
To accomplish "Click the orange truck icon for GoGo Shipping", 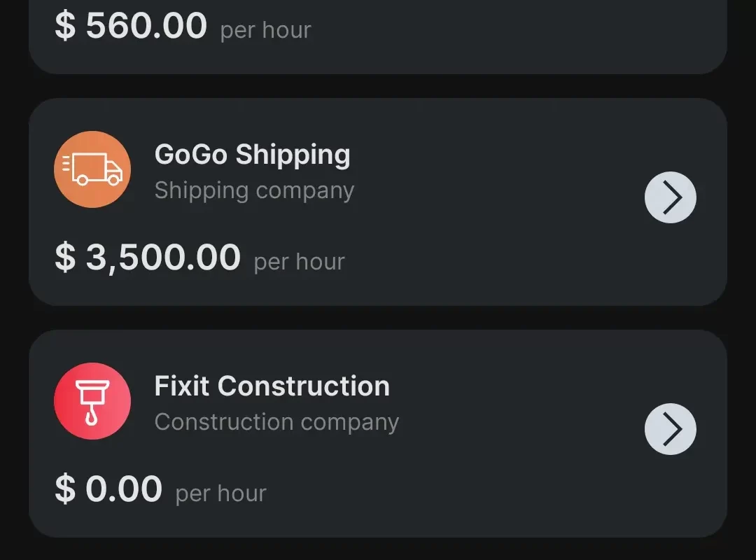I will pyautogui.click(x=92, y=169).
